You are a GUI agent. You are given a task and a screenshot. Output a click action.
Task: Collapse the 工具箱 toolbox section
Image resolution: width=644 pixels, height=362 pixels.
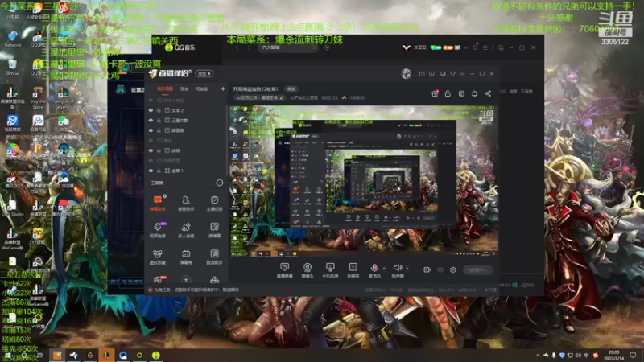coord(219,183)
